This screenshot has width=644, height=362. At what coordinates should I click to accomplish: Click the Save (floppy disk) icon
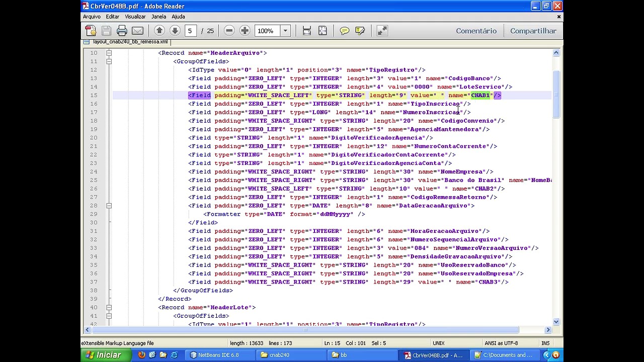[x=106, y=31]
